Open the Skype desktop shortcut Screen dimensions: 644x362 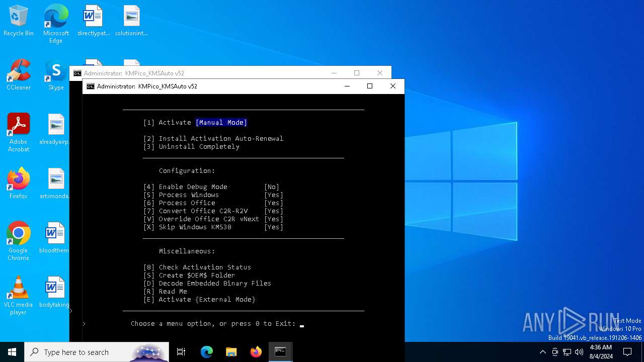56,75
